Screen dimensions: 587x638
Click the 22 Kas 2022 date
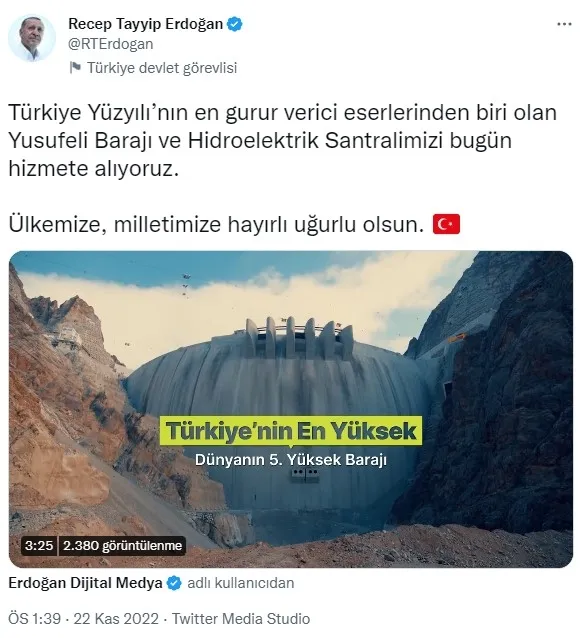tap(116, 619)
